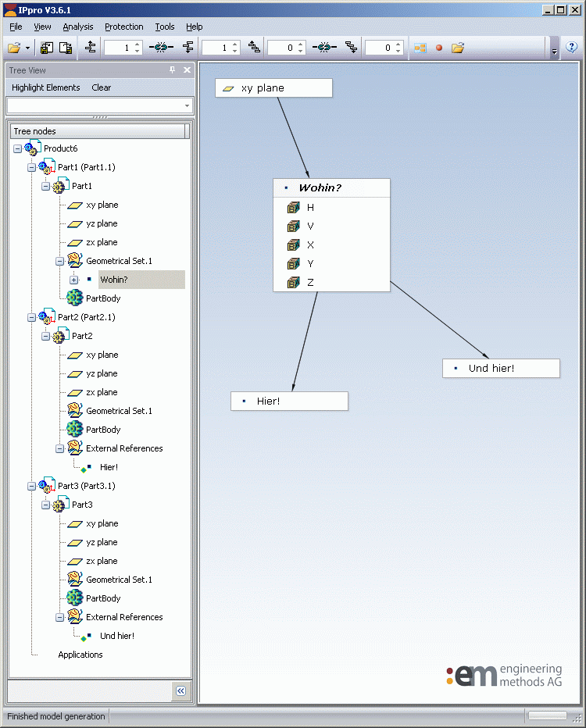The height and width of the screenshot is (728, 586).
Task: Click the child levels down-arrow tree icon
Action: (x=188, y=47)
